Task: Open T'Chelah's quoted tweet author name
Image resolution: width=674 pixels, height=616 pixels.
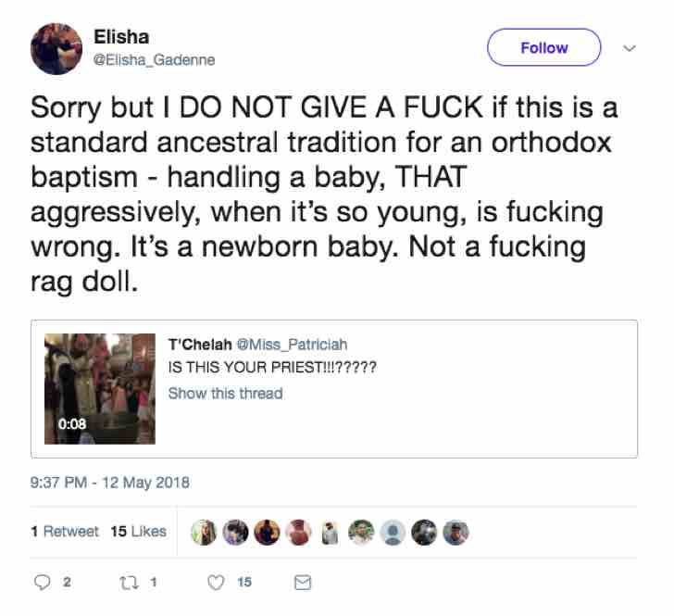Action: click(x=200, y=346)
